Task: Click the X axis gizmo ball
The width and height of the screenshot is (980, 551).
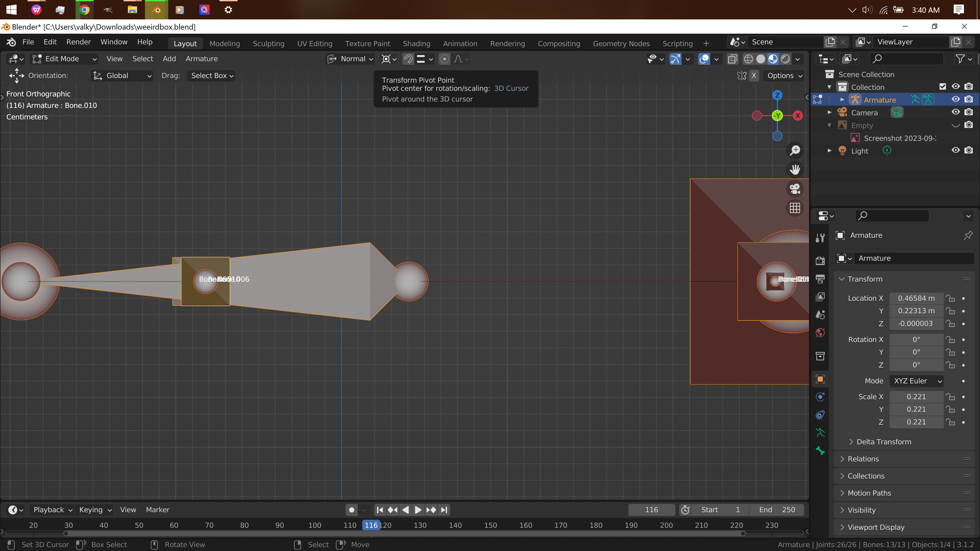Action: pos(798,116)
